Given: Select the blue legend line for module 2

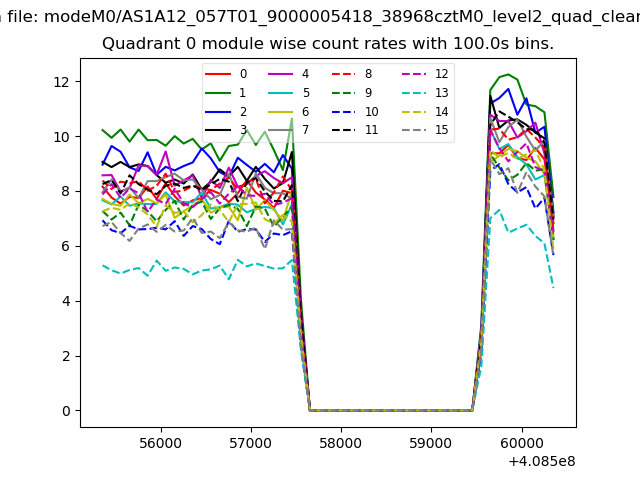Looking at the screenshot, I should [217, 112].
